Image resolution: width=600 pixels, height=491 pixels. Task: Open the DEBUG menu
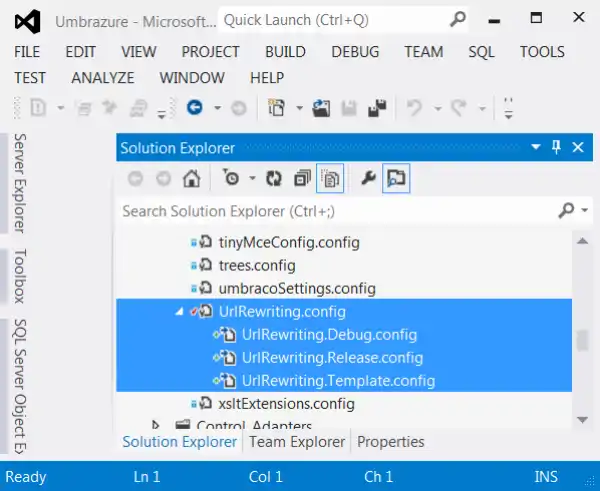(355, 52)
